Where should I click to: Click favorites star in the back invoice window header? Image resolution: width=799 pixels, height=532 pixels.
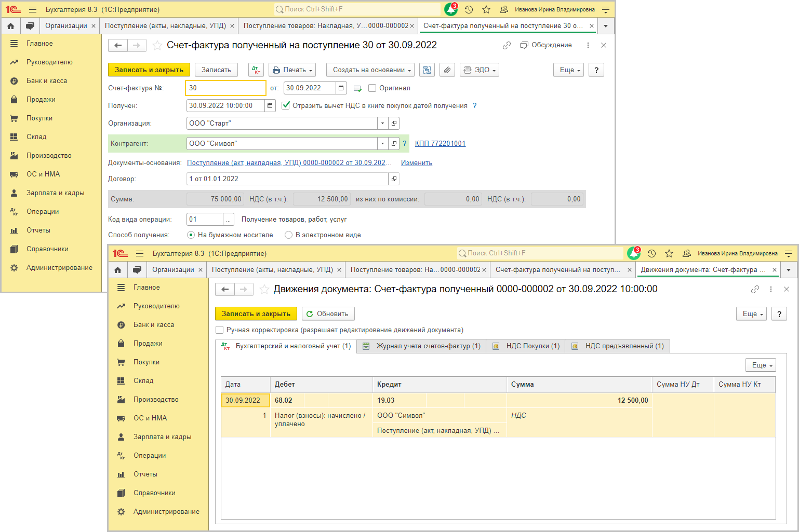click(x=486, y=9)
